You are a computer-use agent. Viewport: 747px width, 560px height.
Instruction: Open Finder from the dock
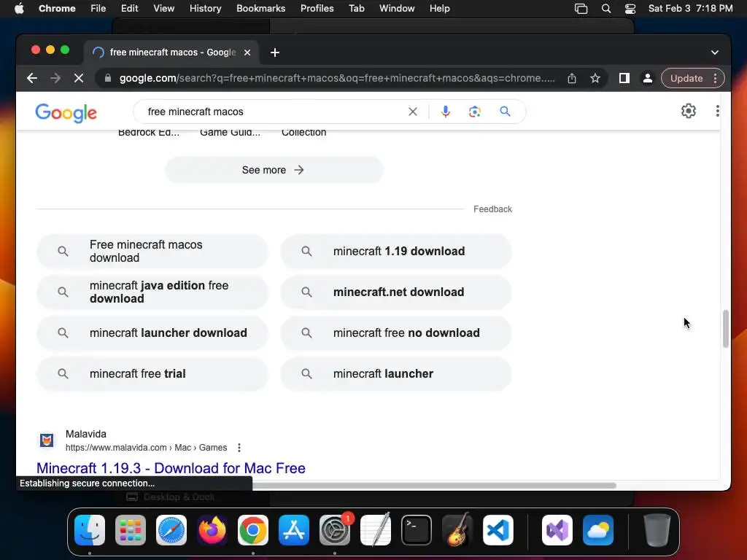(90, 530)
